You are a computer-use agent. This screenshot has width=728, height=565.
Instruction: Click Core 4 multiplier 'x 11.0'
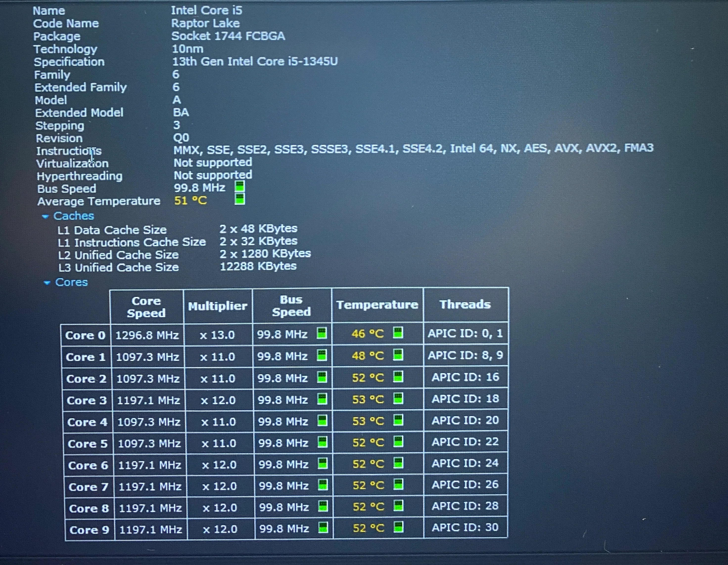coord(219,422)
